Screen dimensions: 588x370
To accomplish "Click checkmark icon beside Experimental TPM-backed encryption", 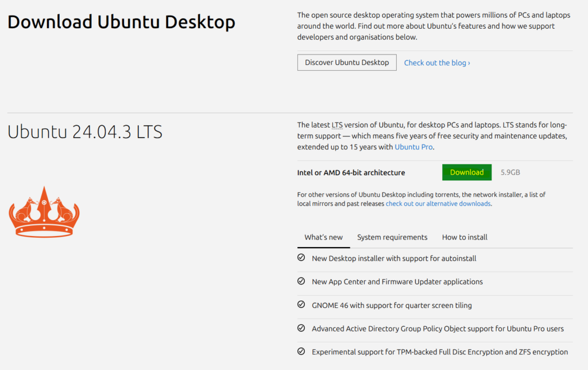I will click(x=301, y=352).
